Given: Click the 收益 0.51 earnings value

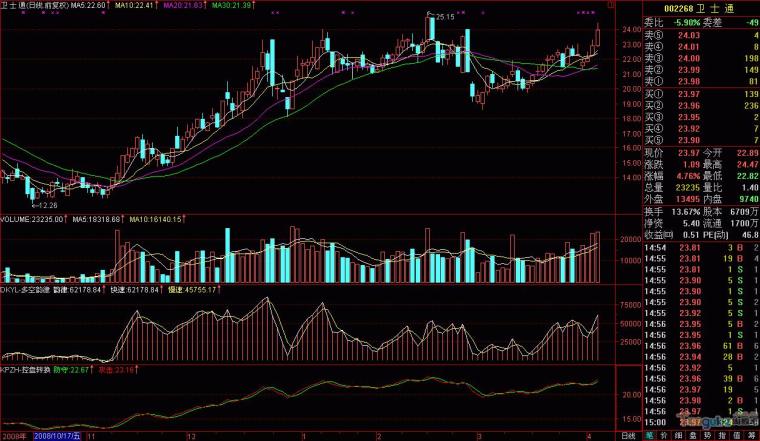Looking at the screenshot, I should tap(691, 235).
